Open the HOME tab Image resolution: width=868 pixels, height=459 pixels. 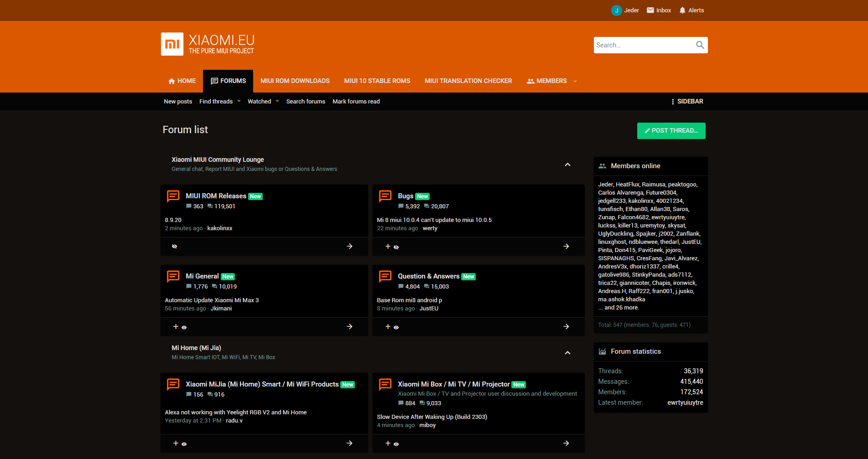[182, 81]
